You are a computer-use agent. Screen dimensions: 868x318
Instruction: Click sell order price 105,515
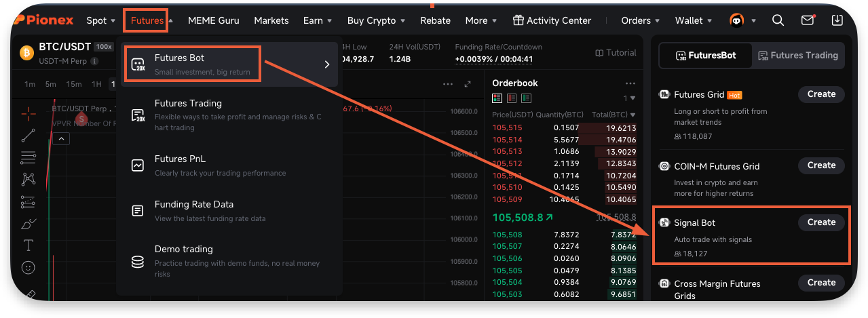pos(507,127)
